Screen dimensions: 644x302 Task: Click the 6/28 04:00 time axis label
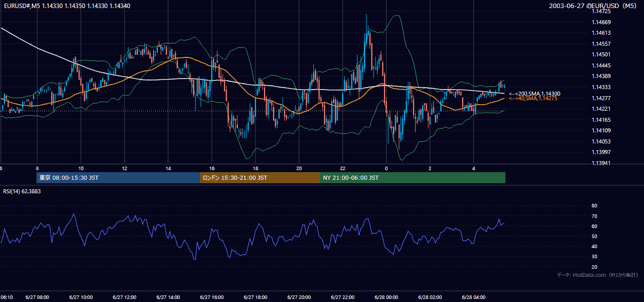pyautogui.click(x=474, y=297)
